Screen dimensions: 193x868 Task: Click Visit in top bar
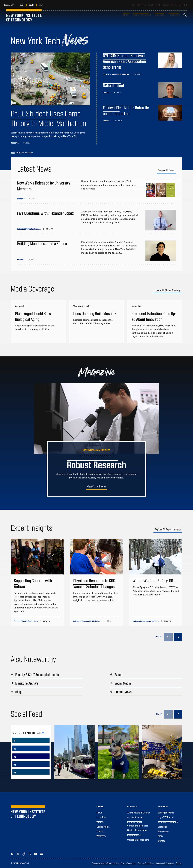coord(22,5)
